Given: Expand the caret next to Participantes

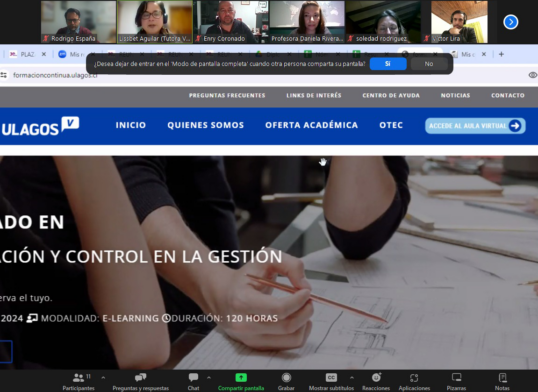Looking at the screenshot, I should pos(103,378).
